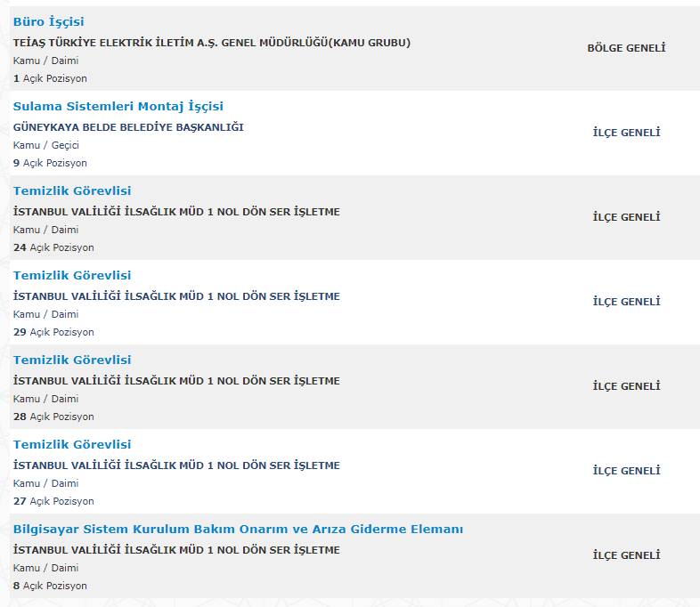
Task: Click the 24 Açık Pozisyon count
Action: (53, 247)
